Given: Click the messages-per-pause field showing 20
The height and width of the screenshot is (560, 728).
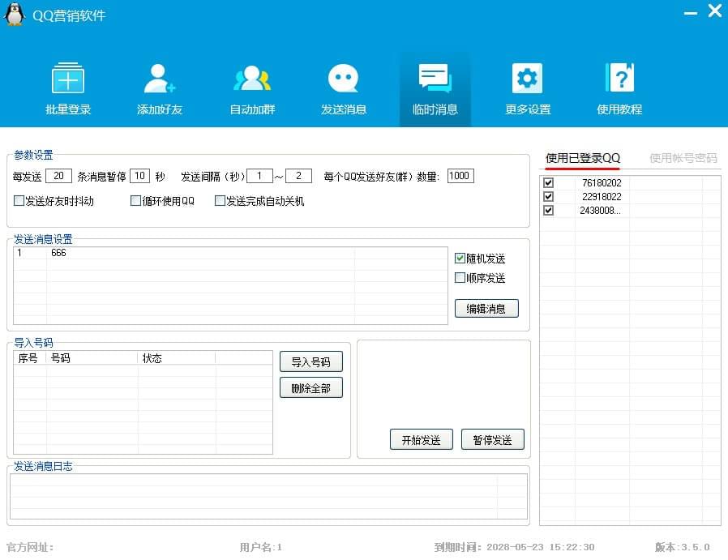Looking at the screenshot, I should (x=58, y=176).
